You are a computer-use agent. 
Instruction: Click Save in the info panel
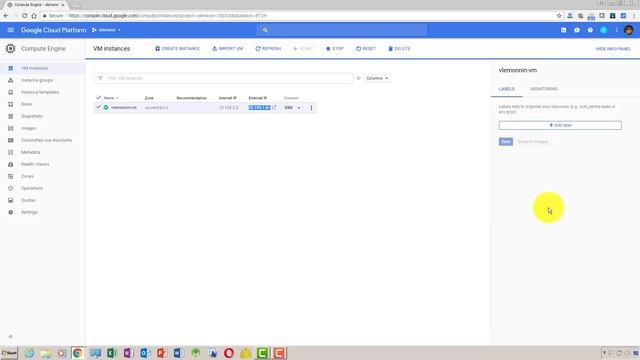coord(506,142)
